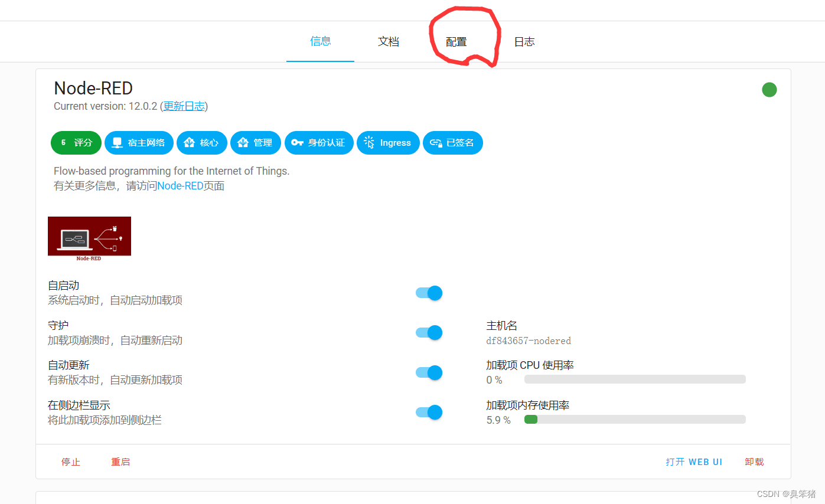Toggle the 自启动 switch

429,293
